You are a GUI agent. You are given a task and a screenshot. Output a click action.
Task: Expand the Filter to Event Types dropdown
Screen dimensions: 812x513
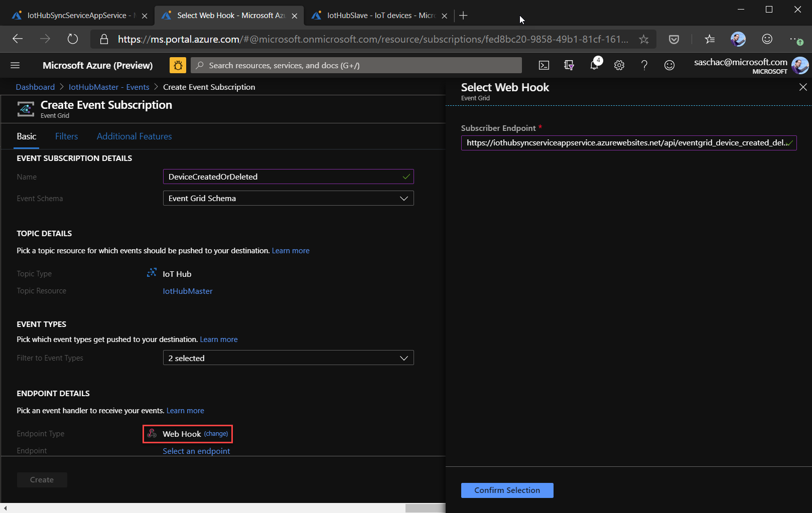(289, 358)
